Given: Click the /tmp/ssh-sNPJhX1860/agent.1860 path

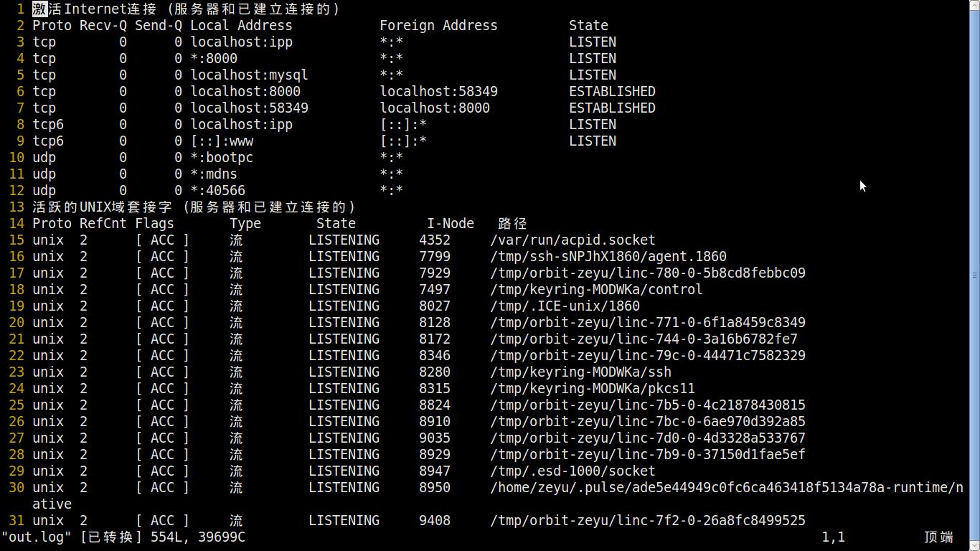Looking at the screenshot, I should point(608,256).
